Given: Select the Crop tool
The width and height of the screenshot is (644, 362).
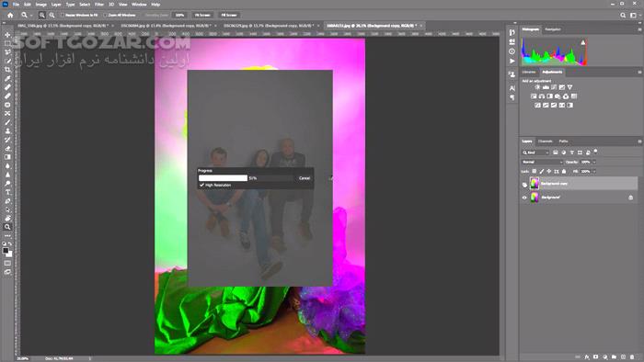Looking at the screenshot, I should tap(7, 70).
